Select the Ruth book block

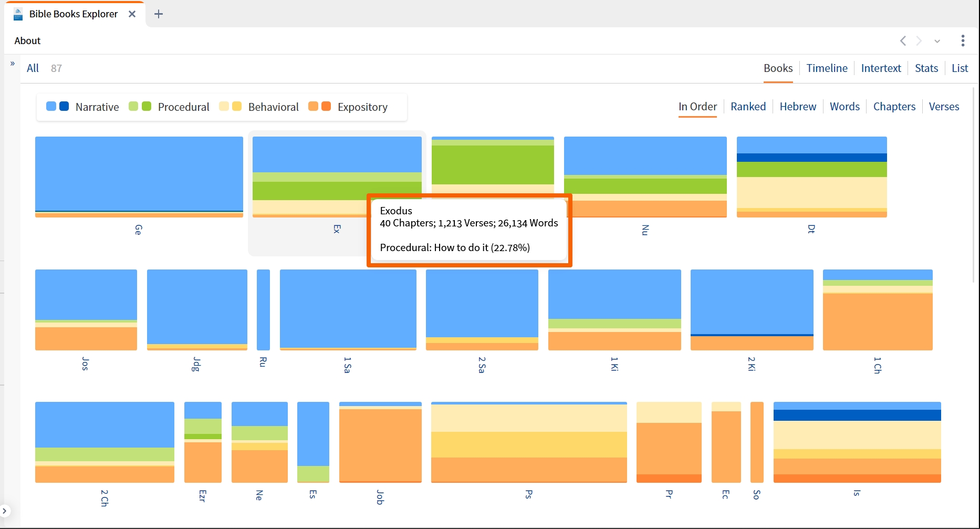click(263, 310)
